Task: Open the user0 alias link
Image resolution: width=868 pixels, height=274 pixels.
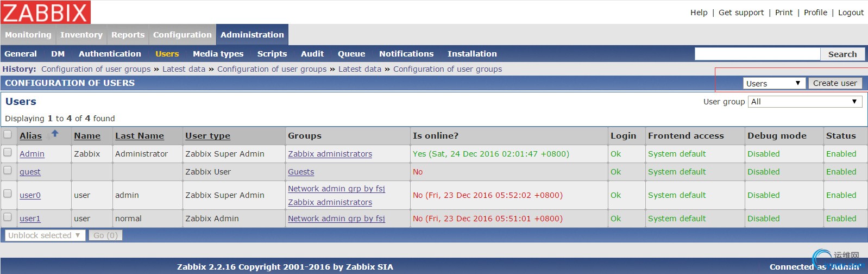Action: coord(30,195)
